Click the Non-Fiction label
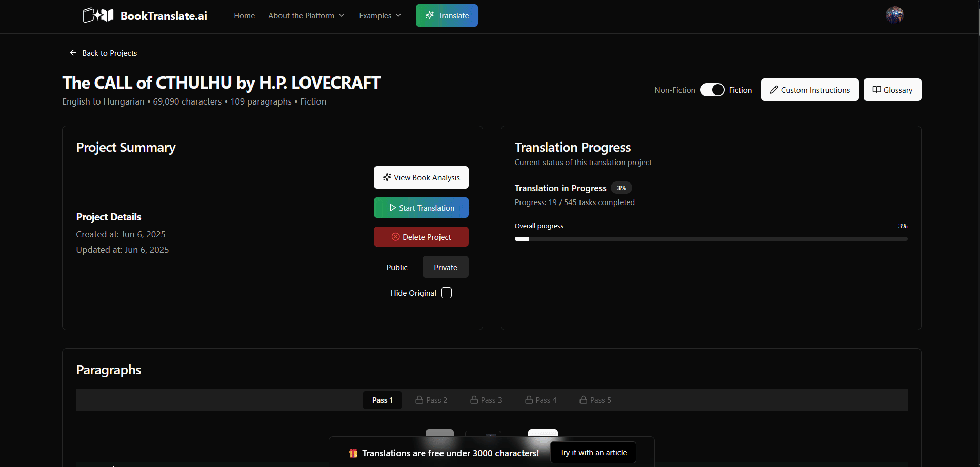 (x=675, y=90)
